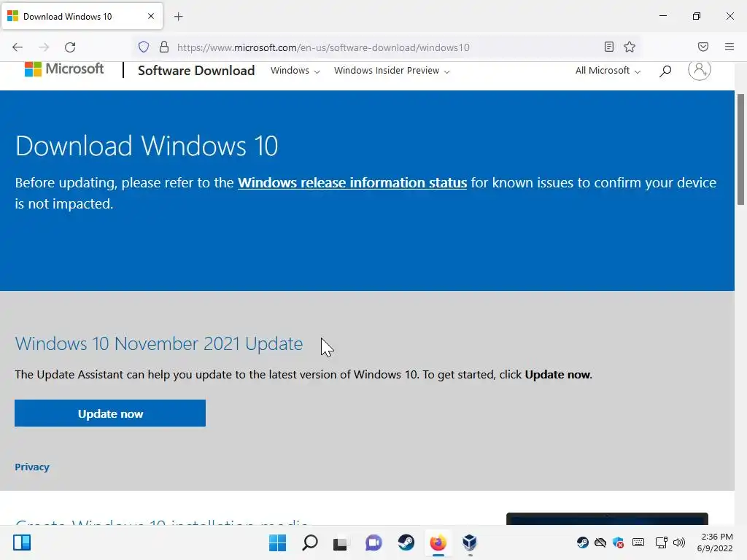Screen dimensions: 747x560
Task: Click the address bar URL field
Action: 386,47
